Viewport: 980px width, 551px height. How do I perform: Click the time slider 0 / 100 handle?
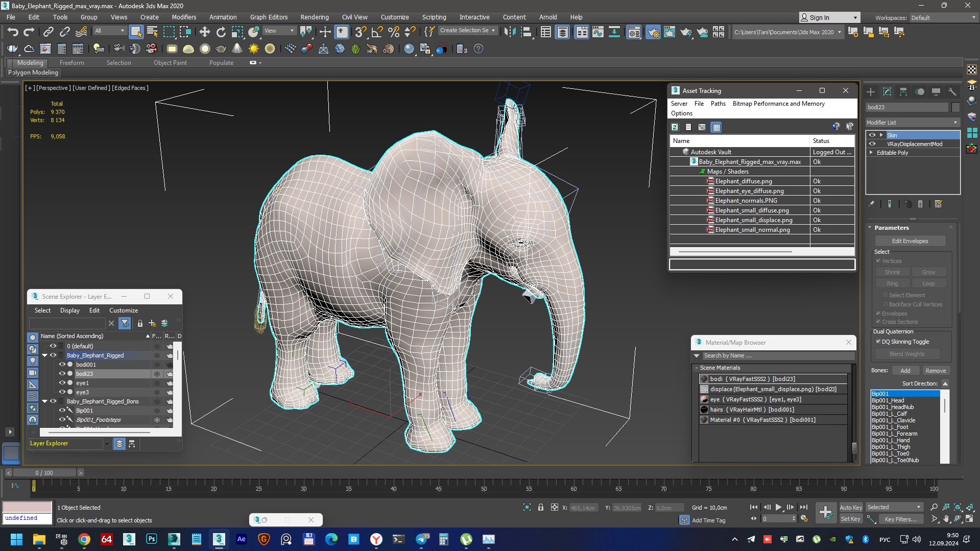click(44, 473)
